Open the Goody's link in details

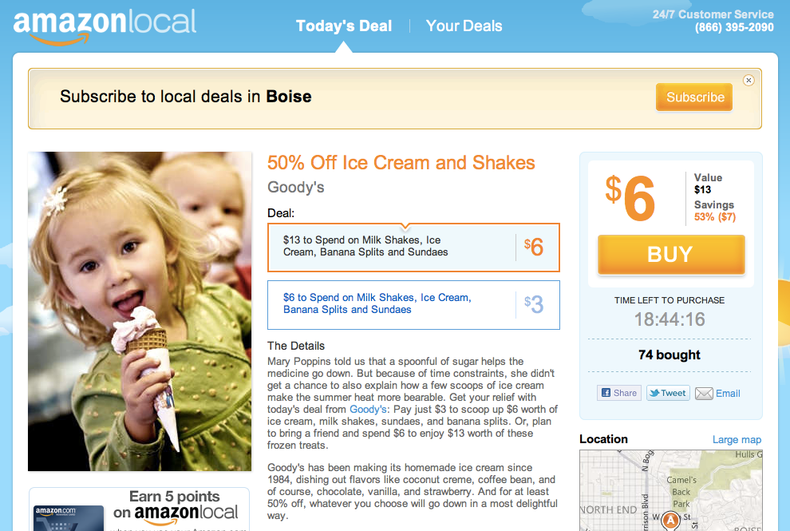coord(369,410)
